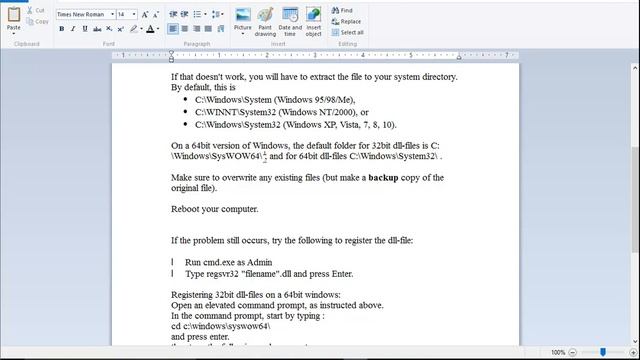Screen dimensions: 640x360
Task: Click the bullet "C:\Windows\System32 (Windows XP, Vista, 7, 8, 10)."
Action: pyautogui.click(x=296, y=124)
